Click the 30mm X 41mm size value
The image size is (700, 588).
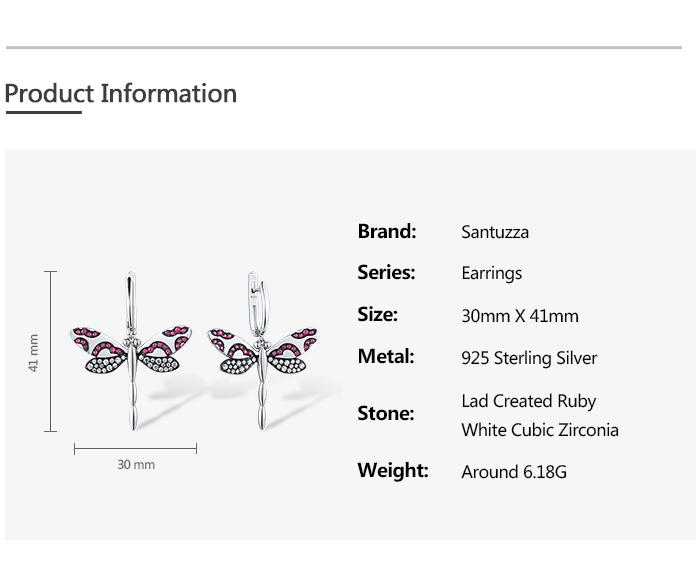[x=520, y=316]
